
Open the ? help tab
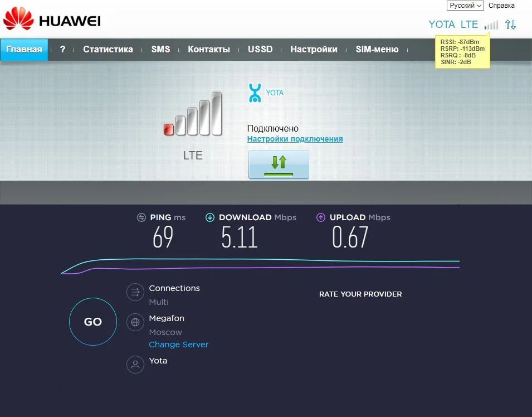tap(62, 49)
